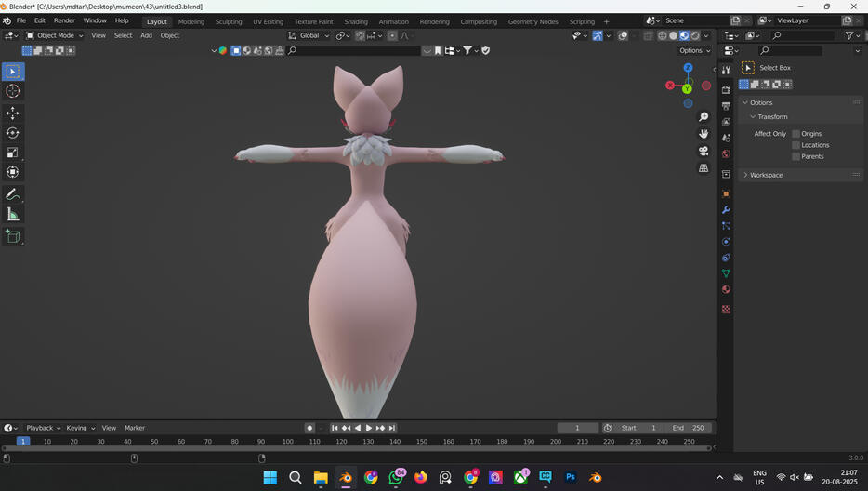Toggle show gizmo button in header
This screenshot has width=868, height=491.
[598, 35]
